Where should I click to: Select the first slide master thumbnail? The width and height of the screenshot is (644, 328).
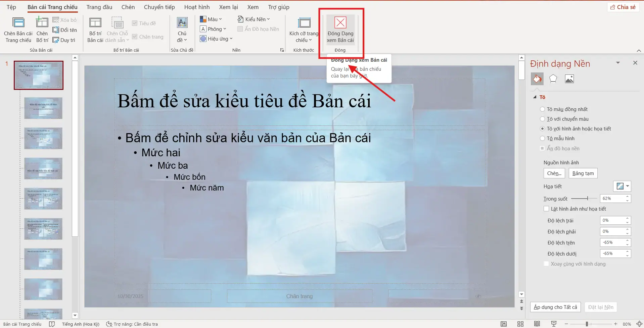tap(38, 75)
